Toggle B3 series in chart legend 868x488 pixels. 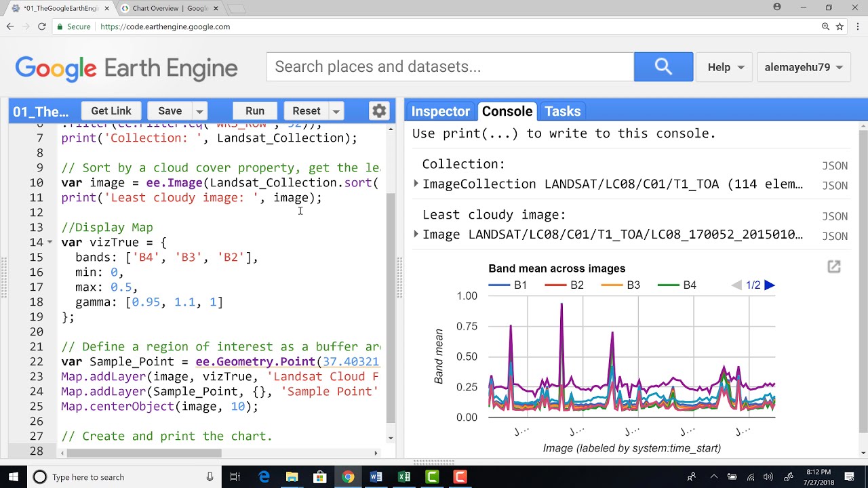(x=620, y=285)
